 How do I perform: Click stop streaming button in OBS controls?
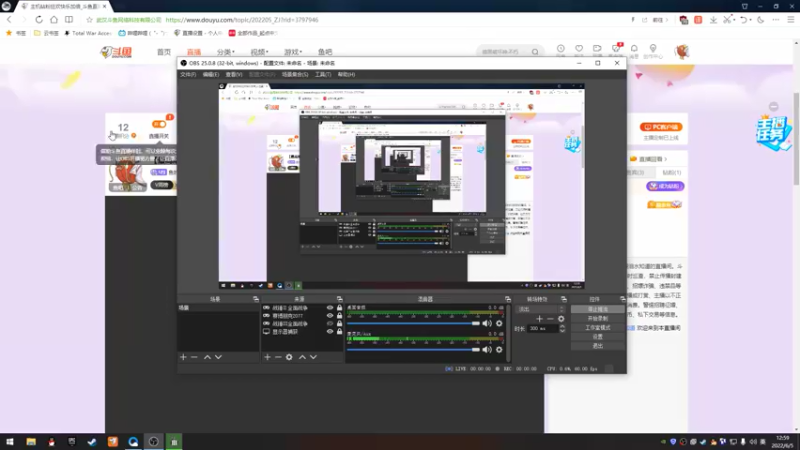click(597, 309)
